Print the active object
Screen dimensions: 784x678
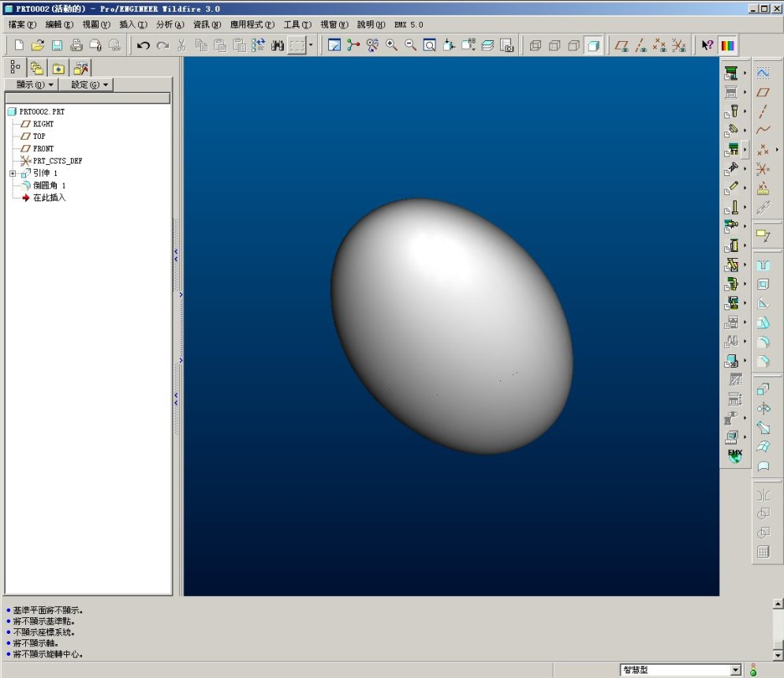(76, 46)
